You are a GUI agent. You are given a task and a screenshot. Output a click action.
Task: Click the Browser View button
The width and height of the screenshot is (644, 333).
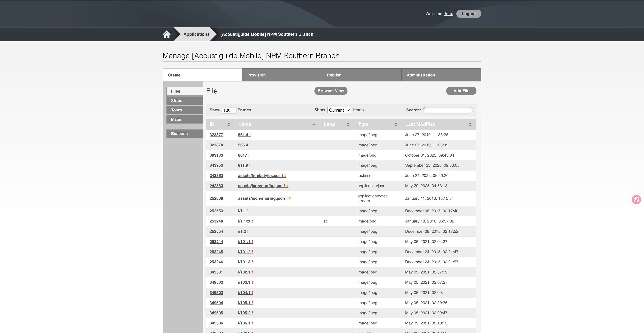[331, 91]
